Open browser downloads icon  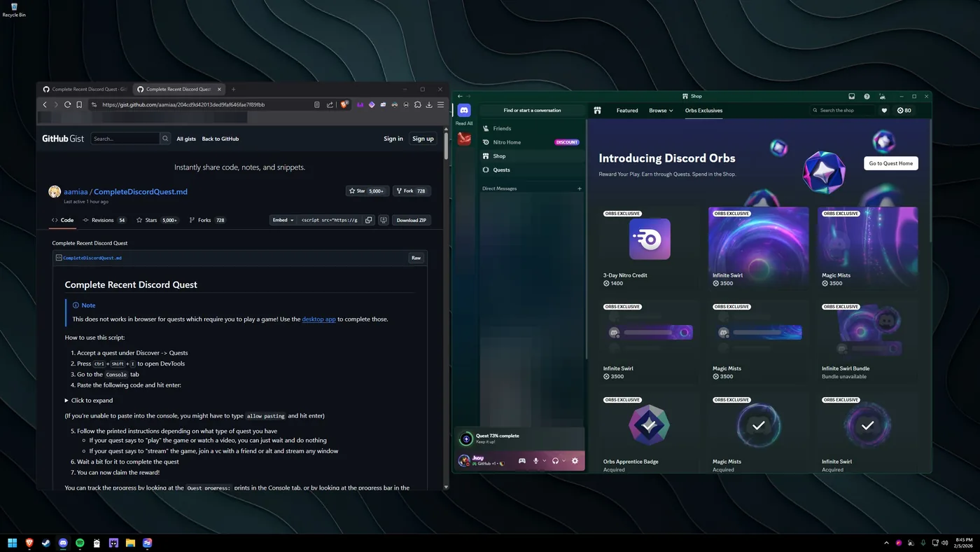click(x=429, y=104)
